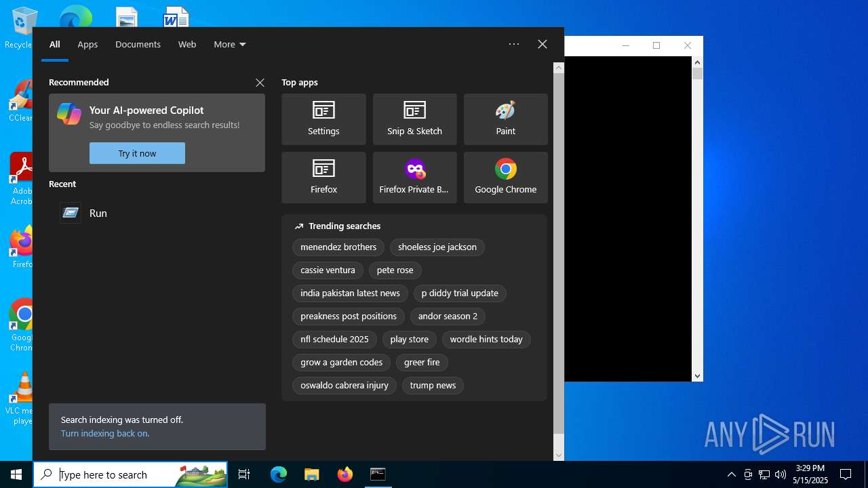Open Firefox Private Browsing tile

coord(414,178)
